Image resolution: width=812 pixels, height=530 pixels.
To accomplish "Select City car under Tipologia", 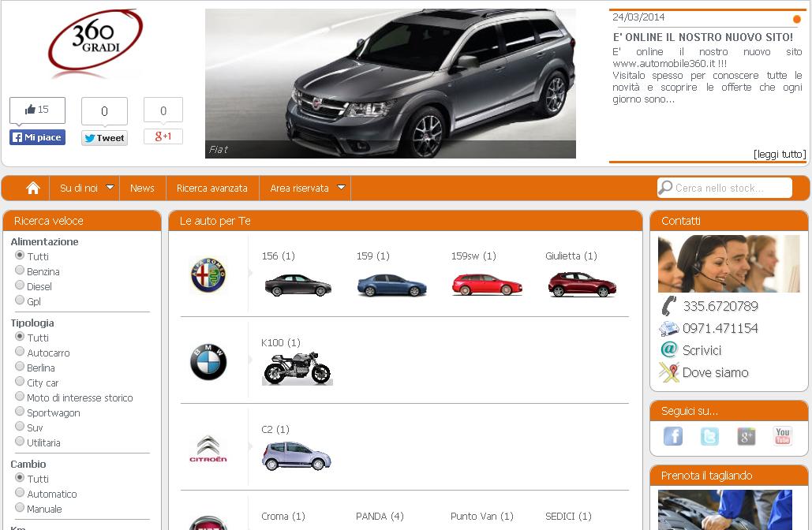I will tap(20, 381).
